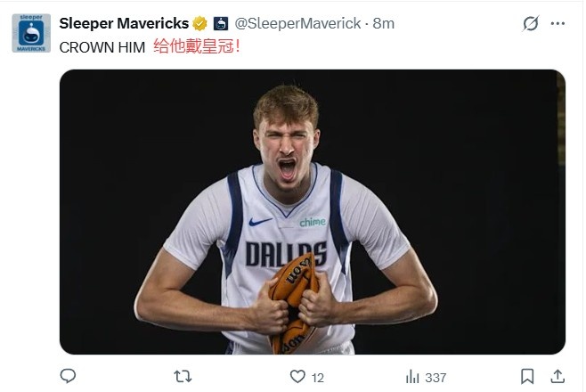Open the Dallas player photo

click(312, 212)
